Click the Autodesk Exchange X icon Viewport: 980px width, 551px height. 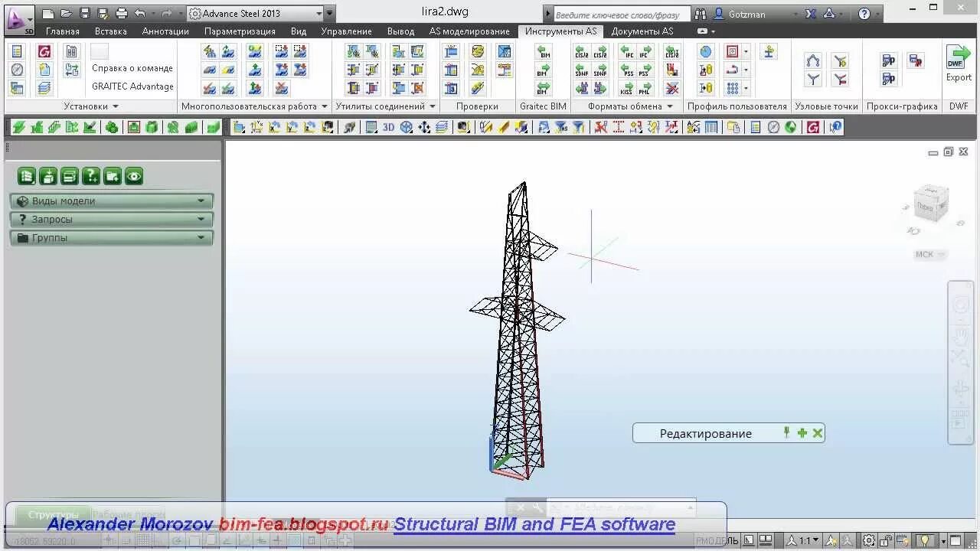tap(811, 14)
